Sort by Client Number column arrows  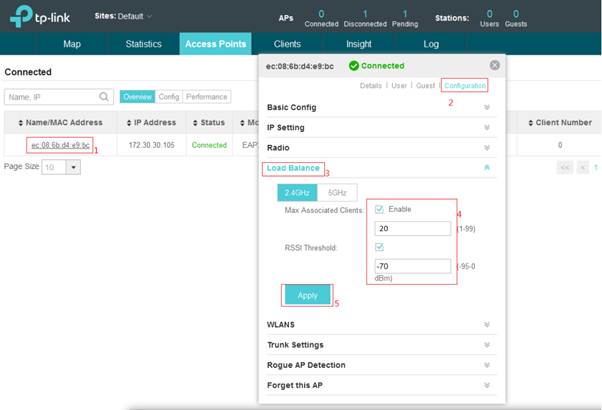coord(531,123)
